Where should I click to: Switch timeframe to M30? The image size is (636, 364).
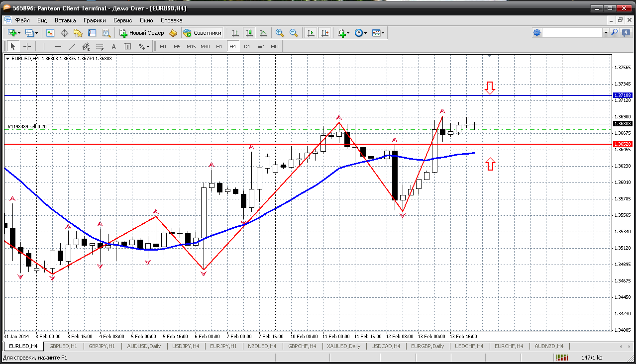pyautogui.click(x=205, y=46)
